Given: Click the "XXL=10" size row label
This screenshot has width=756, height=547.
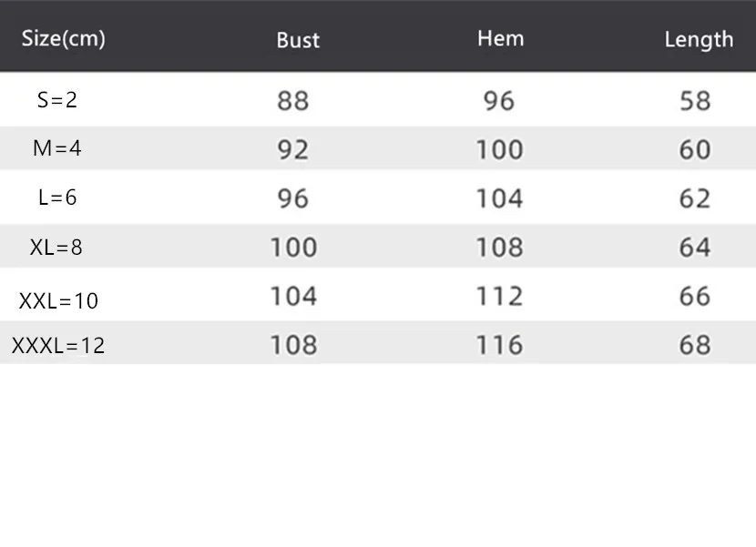Looking at the screenshot, I should (x=58, y=301).
